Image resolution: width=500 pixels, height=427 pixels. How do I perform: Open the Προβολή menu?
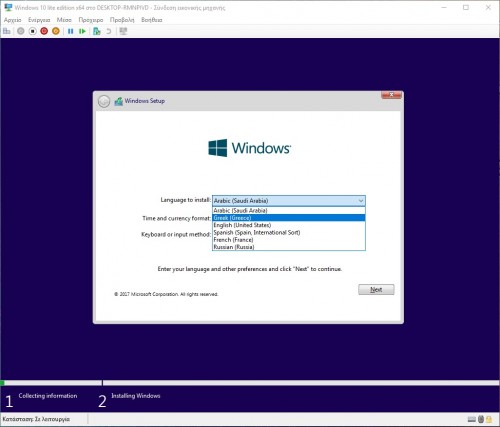(122, 20)
